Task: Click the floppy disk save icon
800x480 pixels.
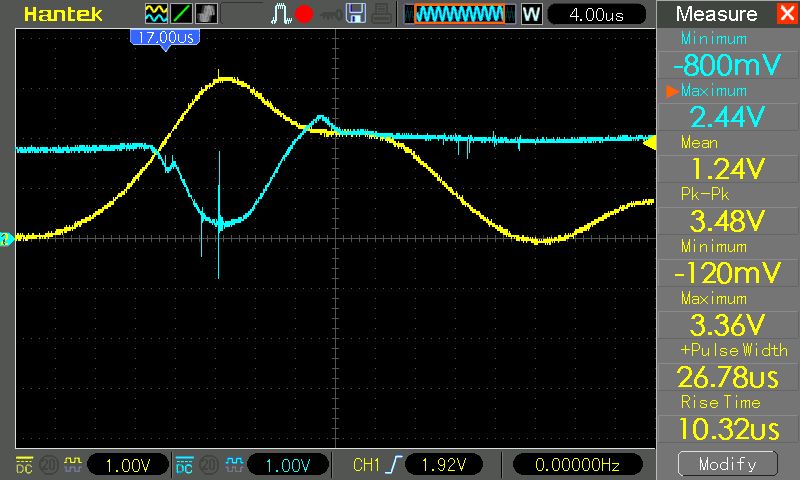Action: (x=356, y=14)
